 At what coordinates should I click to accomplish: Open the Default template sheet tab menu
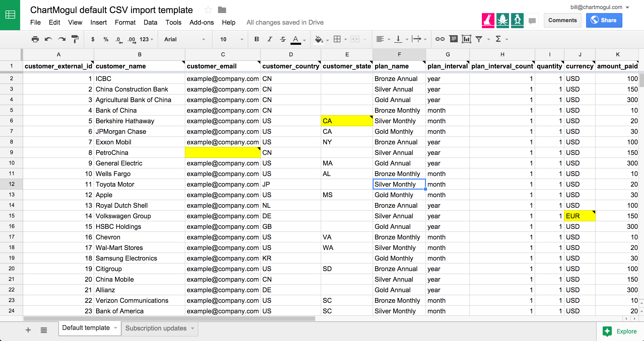pos(116,328)
